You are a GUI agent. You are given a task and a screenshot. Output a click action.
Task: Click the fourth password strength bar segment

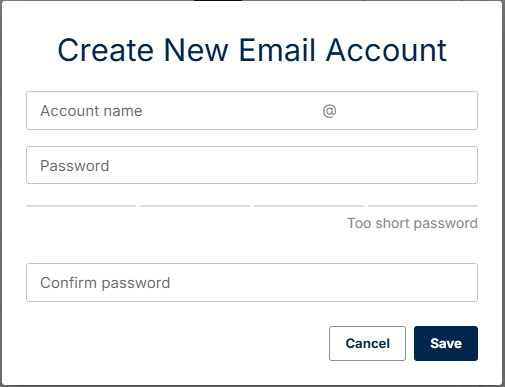point(423,206)
